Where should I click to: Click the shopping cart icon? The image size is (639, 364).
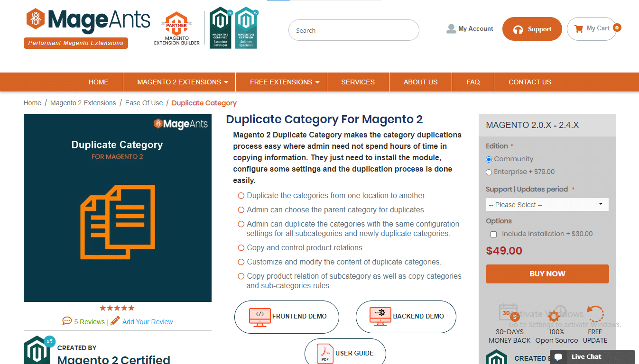pyautogui.click(x=579, y=29)
